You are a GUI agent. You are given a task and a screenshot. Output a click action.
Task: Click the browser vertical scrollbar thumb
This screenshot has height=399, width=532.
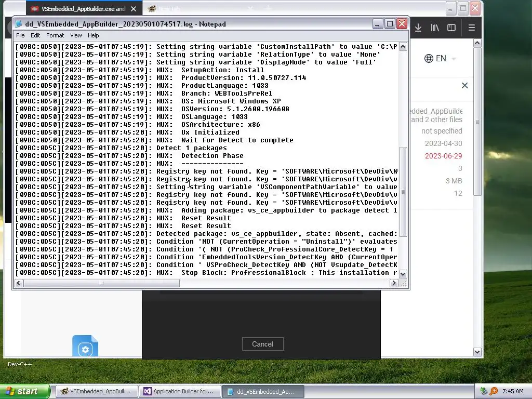tap(477, 122)
